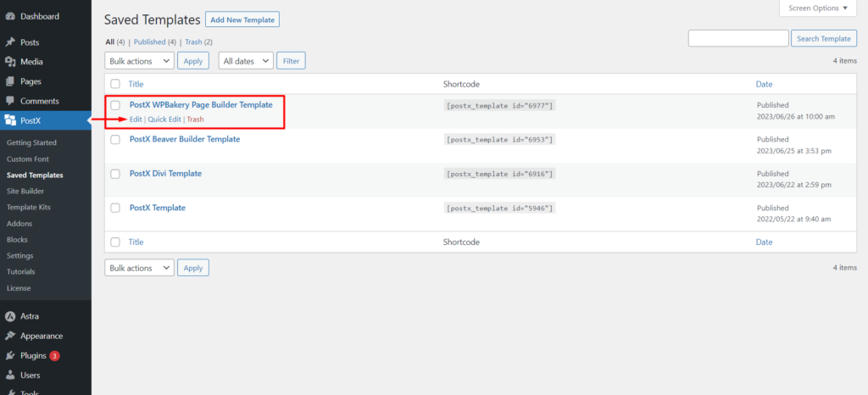Sort by Title column header
Image resolution: width=868 pixels, height=395 pixels.
[136, 84]
